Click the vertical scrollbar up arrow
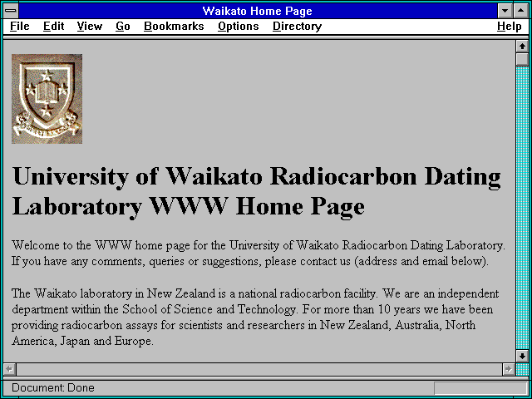 tap(522, 47)
